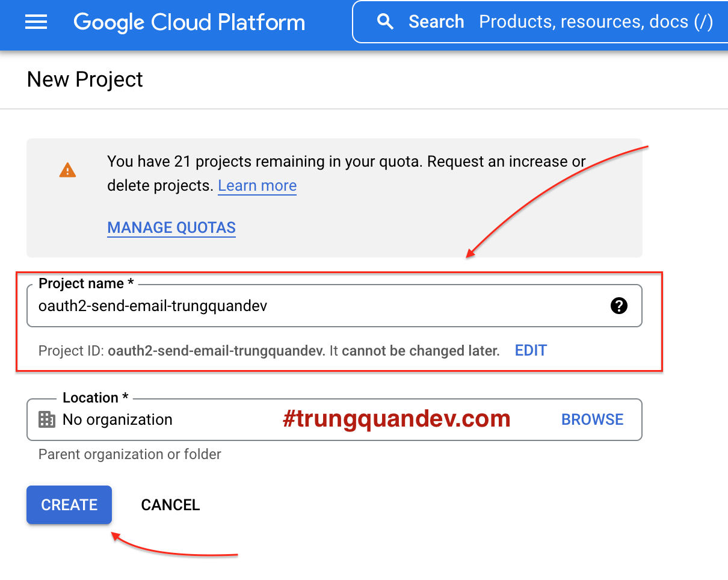Click the help icon beside the project name
This screenshot has height=580, width=728.
click(618, 306)
